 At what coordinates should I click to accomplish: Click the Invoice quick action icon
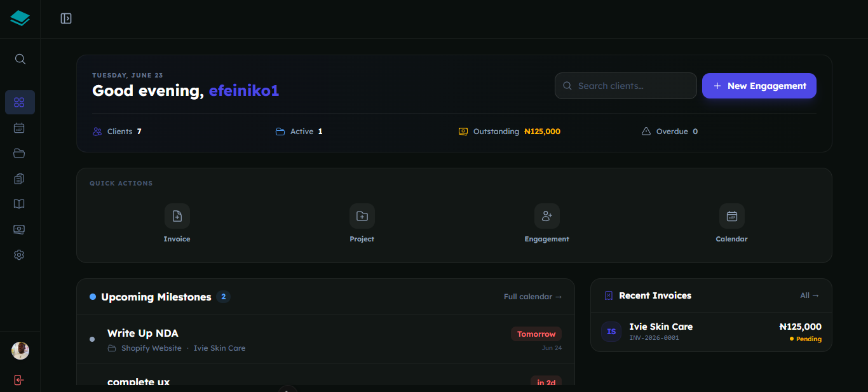(x=177, y=216)
